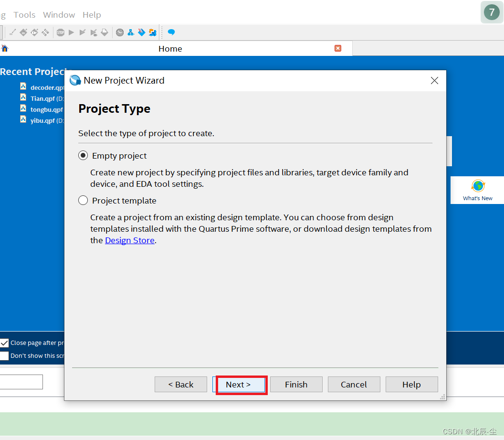
Task: Select the Empty project radio button
Action: (x=83, y=156)
